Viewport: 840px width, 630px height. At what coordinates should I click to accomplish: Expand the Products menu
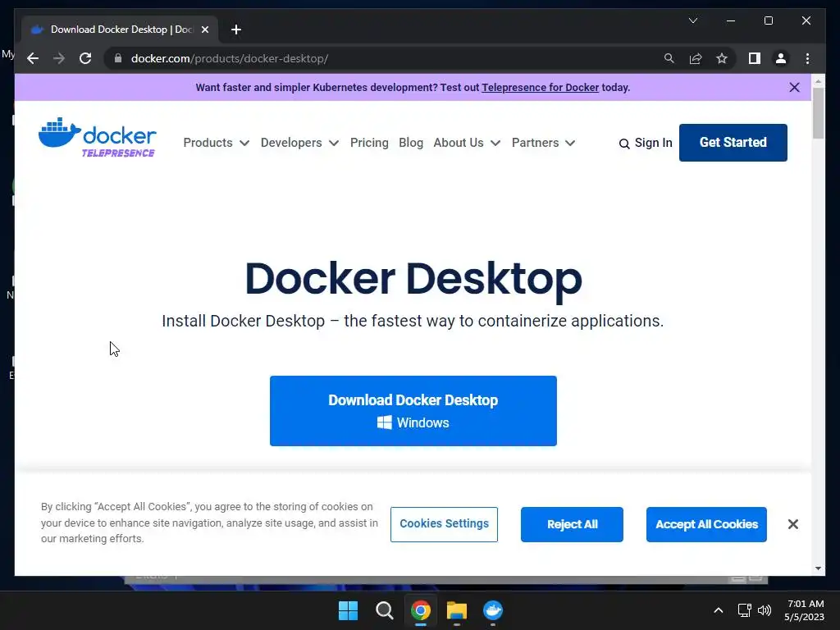tap(216, 143)
